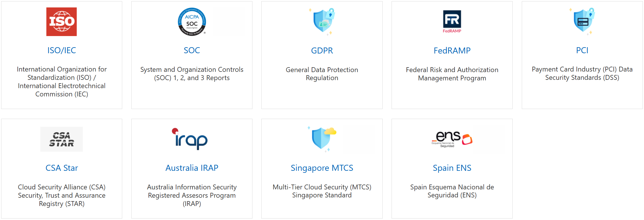Open the CSA Star link
The height and width of the screenshot is (220, 644).
(x=62, y=168)
